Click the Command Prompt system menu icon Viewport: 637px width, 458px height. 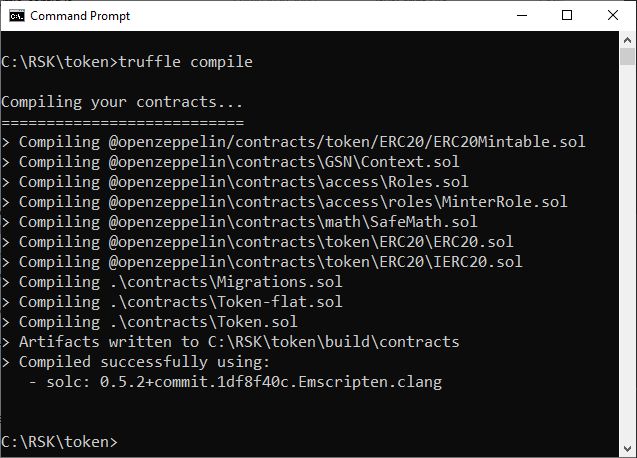pos(17,16)
